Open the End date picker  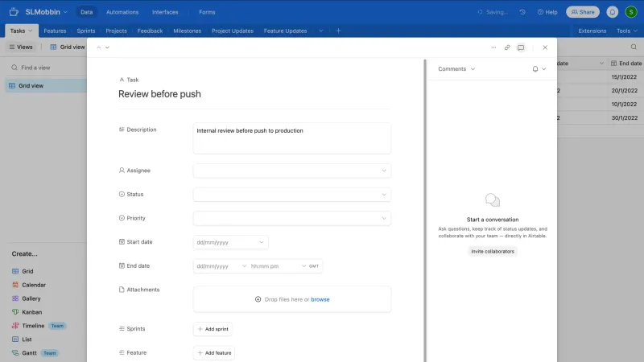(x=221, y=266)
